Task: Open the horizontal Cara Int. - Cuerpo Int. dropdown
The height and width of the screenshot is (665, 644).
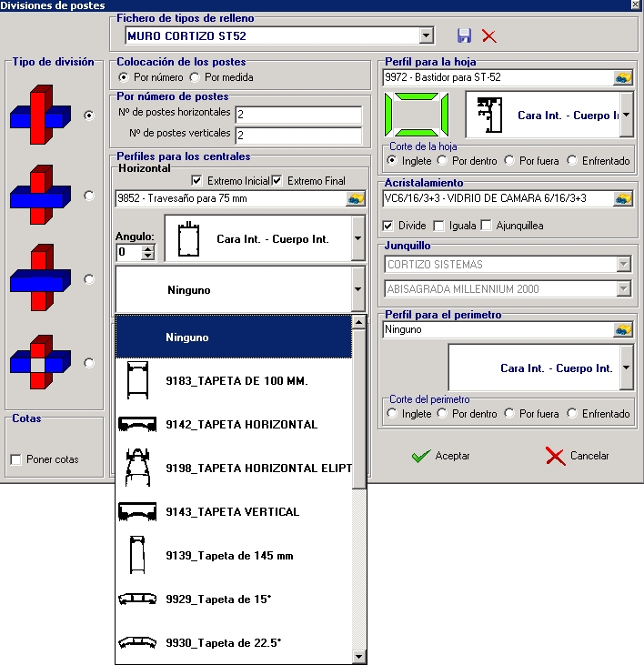Action: (358, 238)
